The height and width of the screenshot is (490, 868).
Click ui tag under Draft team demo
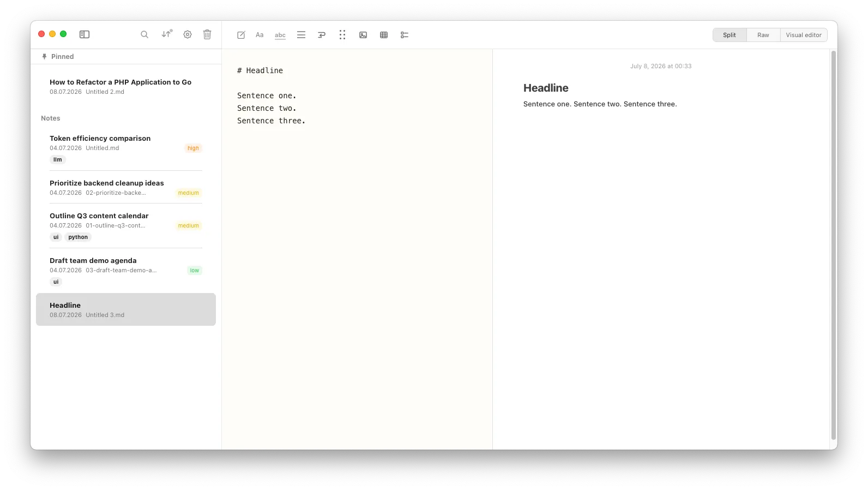(x=56, y=282)
